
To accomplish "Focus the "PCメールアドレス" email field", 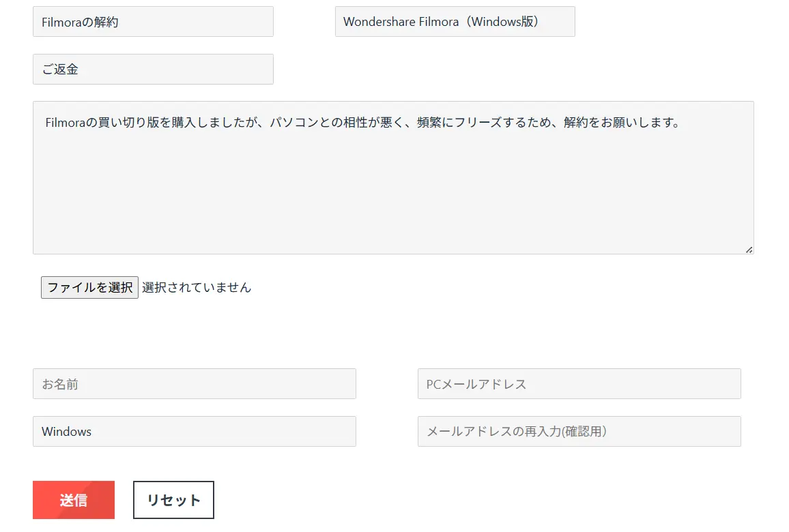I will (x=579, y=384).
